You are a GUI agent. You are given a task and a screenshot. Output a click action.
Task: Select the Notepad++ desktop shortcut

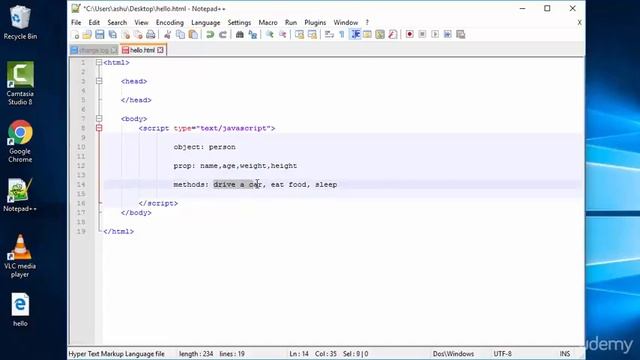[x=20, y=195]
